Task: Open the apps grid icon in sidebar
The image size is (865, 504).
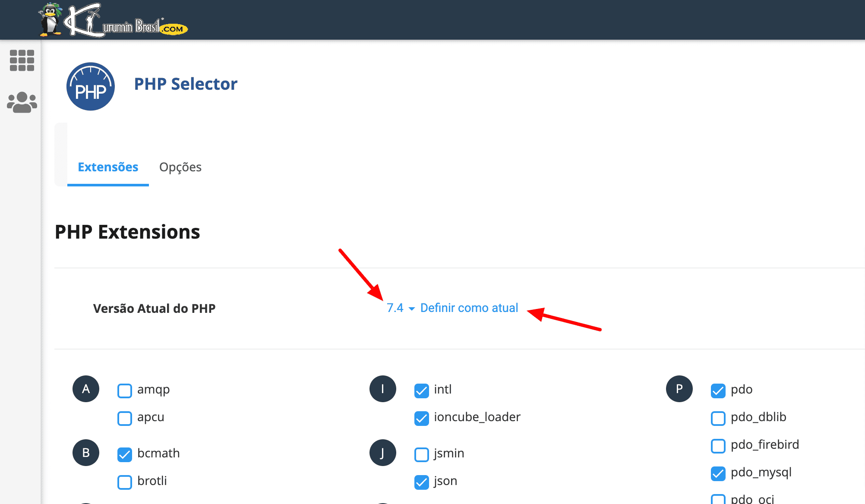Action: point(22,60)
